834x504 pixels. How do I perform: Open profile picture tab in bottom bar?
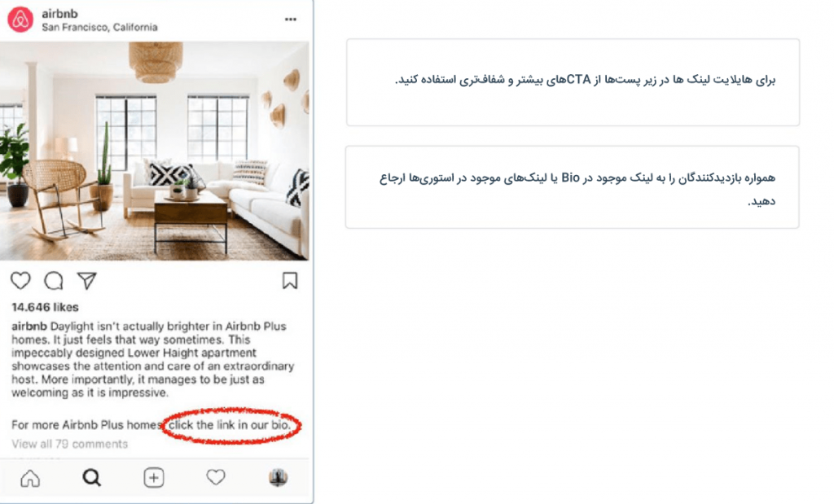click(278, 477)
